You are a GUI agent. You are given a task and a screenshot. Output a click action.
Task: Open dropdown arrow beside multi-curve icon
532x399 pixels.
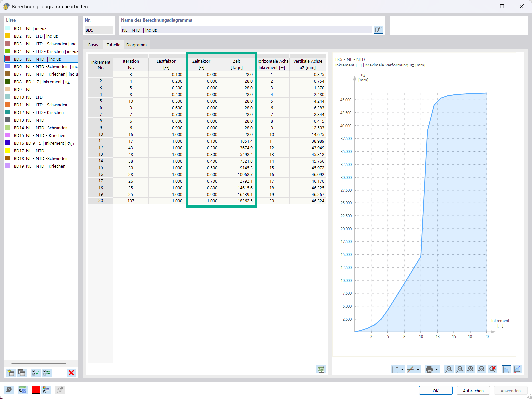tap(418, 369)
